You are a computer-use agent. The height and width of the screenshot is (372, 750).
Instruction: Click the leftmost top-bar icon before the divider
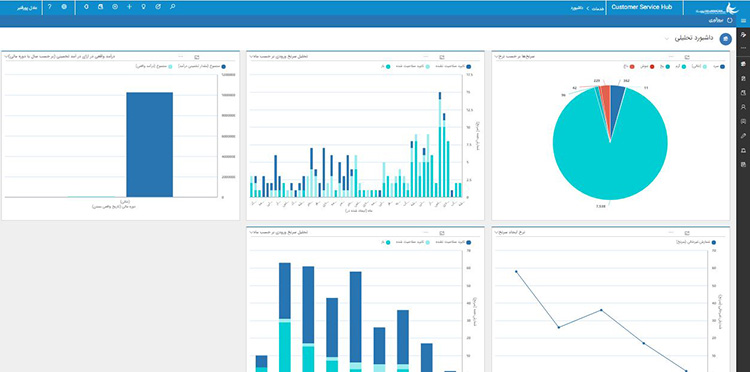pos(86,7)
